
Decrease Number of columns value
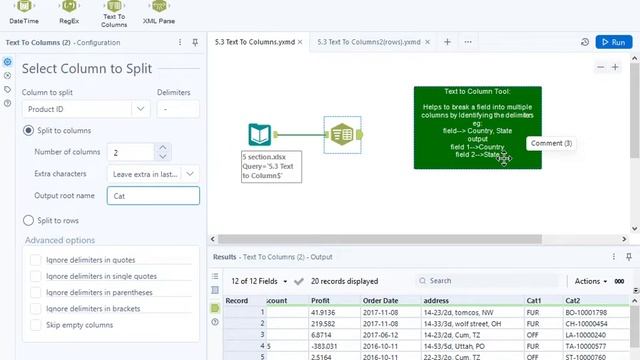[163, 157]
